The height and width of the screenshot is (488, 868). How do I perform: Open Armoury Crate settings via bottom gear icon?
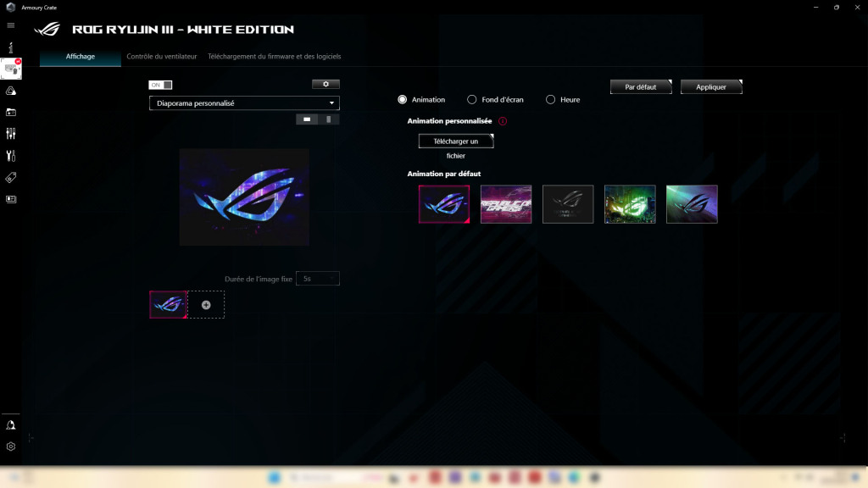click(x=11, y=446)
